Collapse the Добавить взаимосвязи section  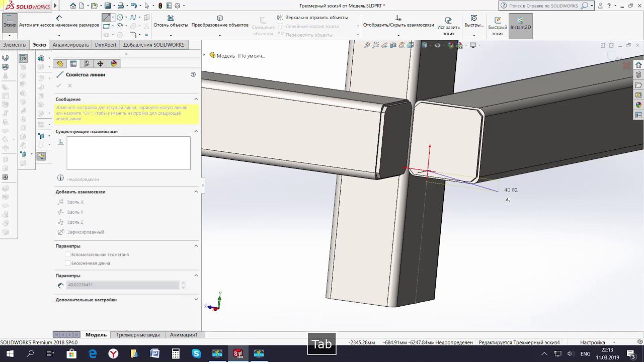click(x=196, y=192)
